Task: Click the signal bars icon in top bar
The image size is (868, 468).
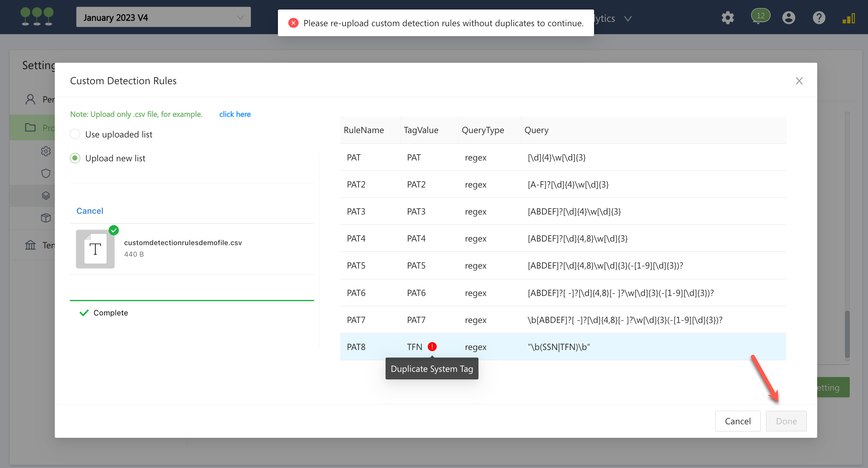Action: 849,18
